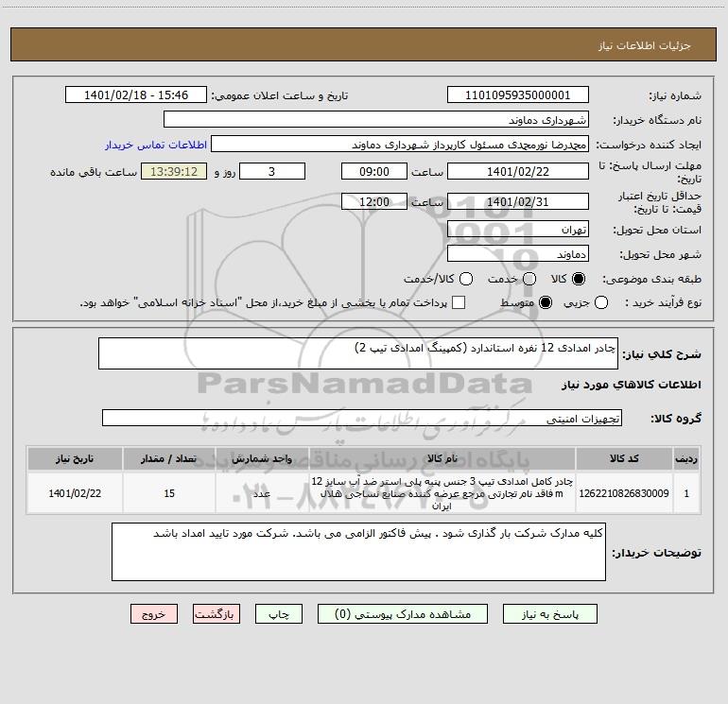
Task: Click the جزئیات اطلاعات نیاز header title
Action: pyautogui.click(x=644, y=45)
